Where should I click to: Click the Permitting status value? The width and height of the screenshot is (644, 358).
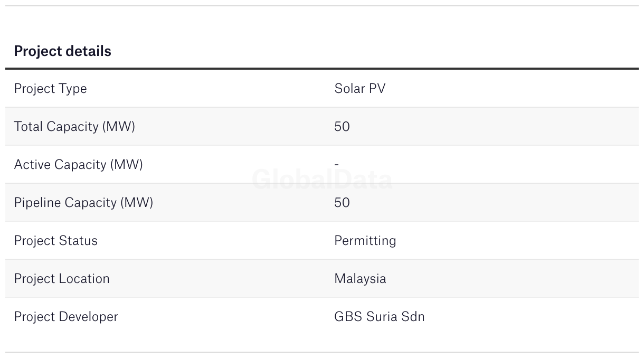(365, 241)
